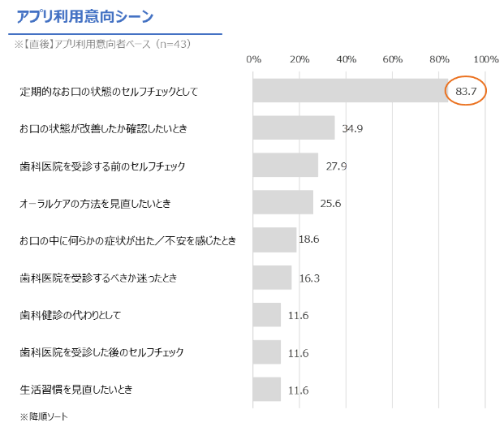Click the 83.7 value circled in orange
Screen dimensions: 504x427
466,91
